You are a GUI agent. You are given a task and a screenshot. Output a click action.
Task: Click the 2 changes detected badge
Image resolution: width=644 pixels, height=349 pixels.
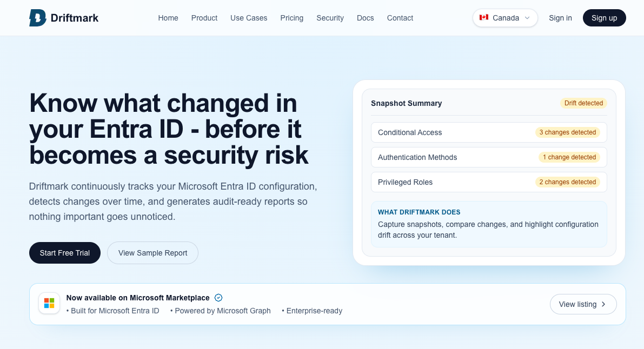[x=568, y=182]
